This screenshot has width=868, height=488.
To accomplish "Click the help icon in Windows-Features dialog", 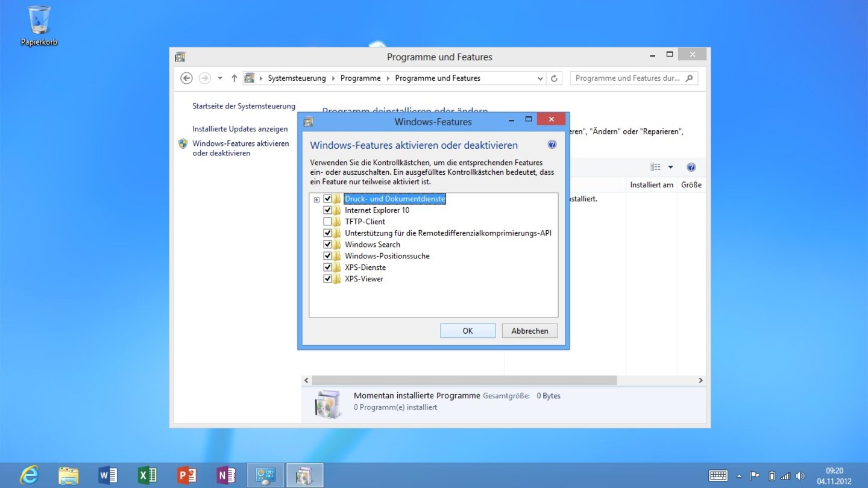I will click(x=552, y=145).
